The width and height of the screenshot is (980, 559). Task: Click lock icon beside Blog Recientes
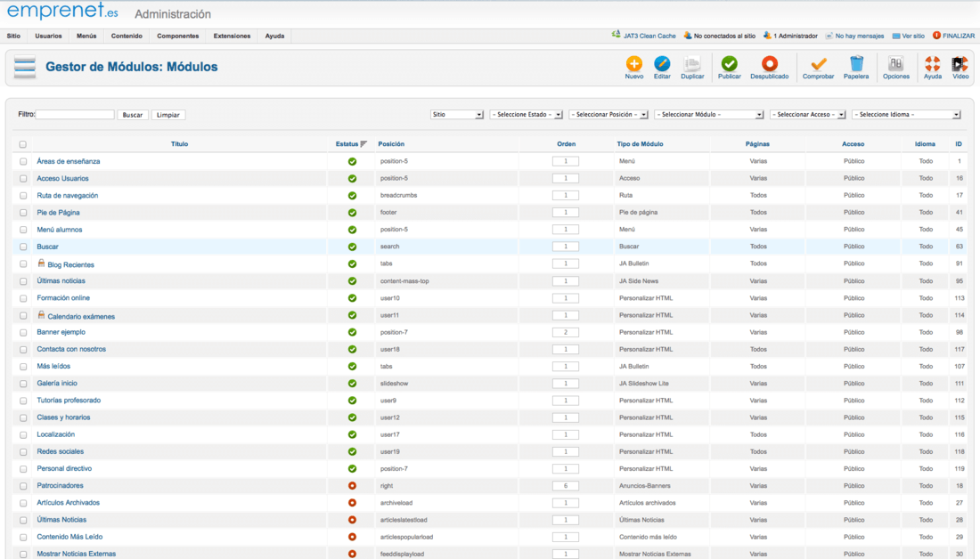pos(41,263)
